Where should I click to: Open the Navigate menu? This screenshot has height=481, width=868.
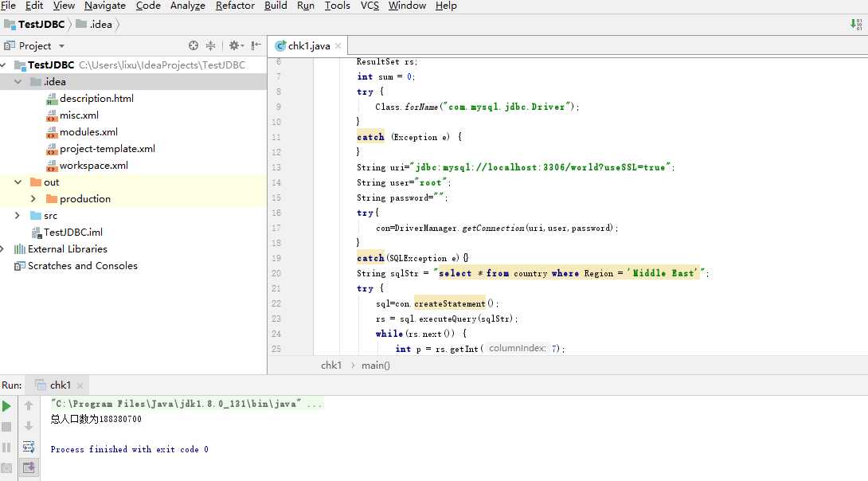[104, 6]
